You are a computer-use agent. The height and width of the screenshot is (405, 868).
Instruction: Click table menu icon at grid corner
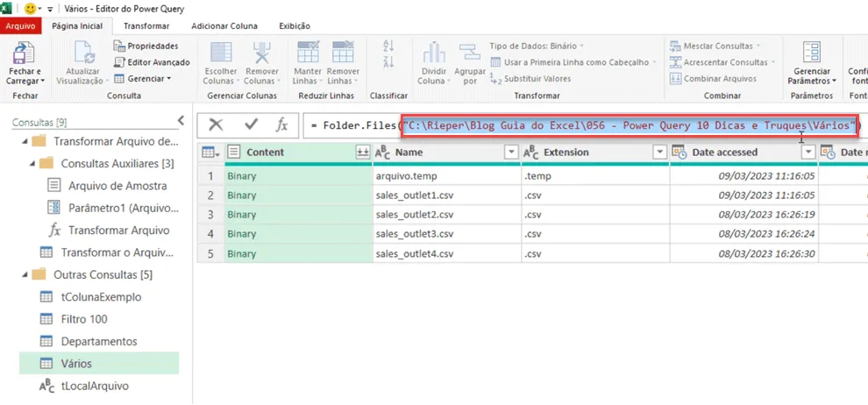(x=211, y=153)
